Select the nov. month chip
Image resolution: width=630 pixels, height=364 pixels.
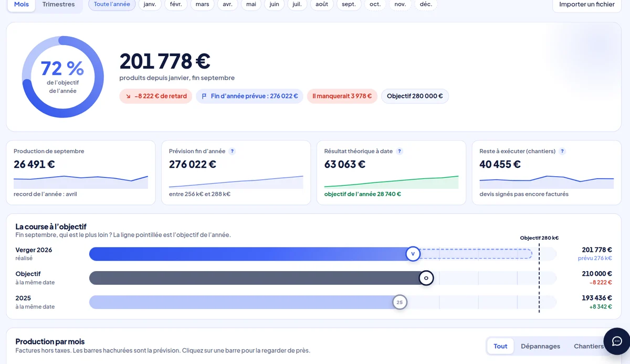400,4
